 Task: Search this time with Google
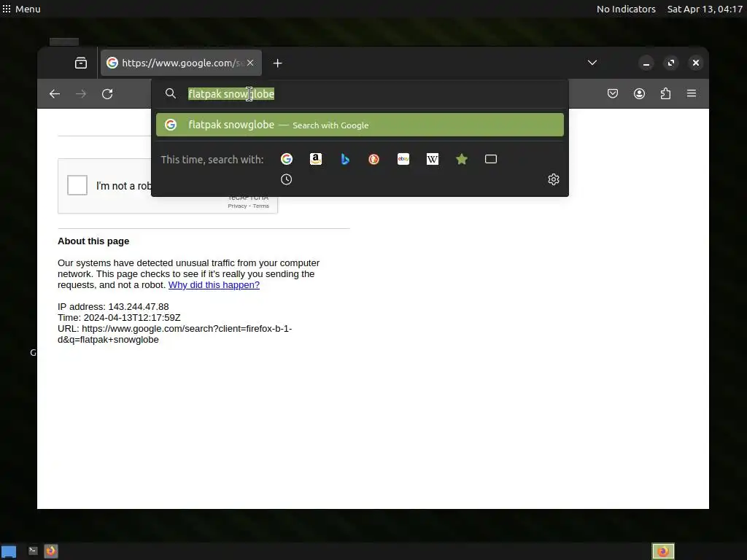coord(286,159)
